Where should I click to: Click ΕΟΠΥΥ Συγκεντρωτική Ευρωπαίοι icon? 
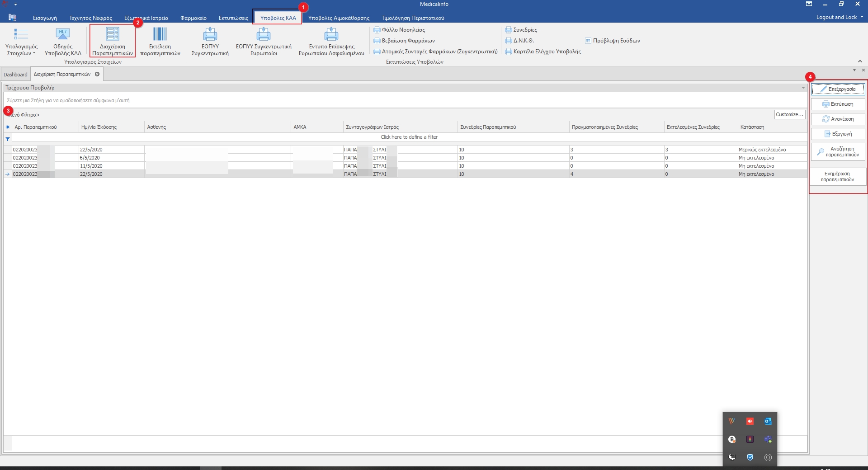pos(264,40)
